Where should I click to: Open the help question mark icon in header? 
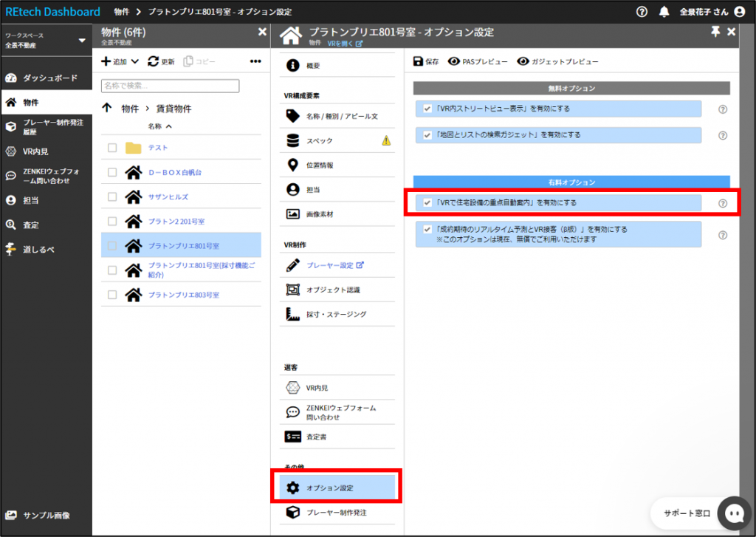point(642,12)
